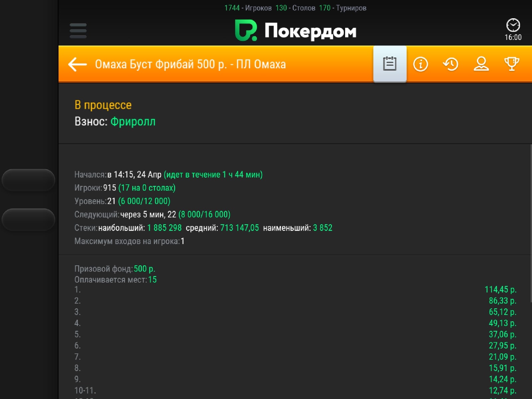Click third place prize '65,12 р.'

[x=502, y=312]
